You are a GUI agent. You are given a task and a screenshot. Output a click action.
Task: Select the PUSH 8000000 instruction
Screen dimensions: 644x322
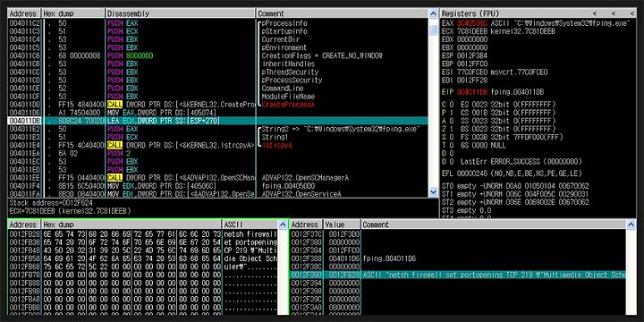tap(131, 55)
